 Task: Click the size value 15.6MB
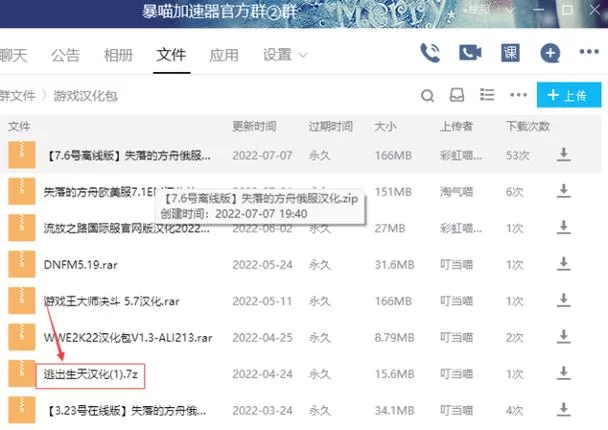tap(394, 374)
